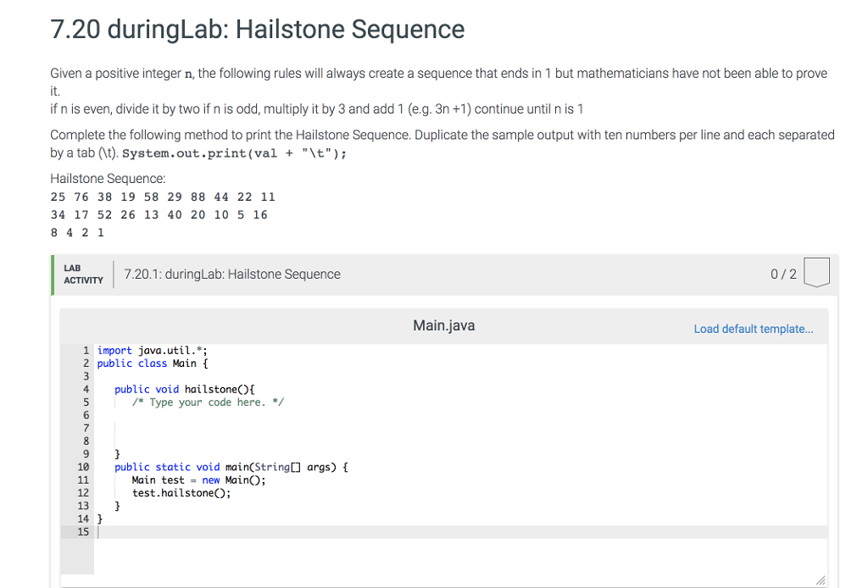Click the resize handle below the code editor
Screen dimensions: 868x588
[821, 580]
